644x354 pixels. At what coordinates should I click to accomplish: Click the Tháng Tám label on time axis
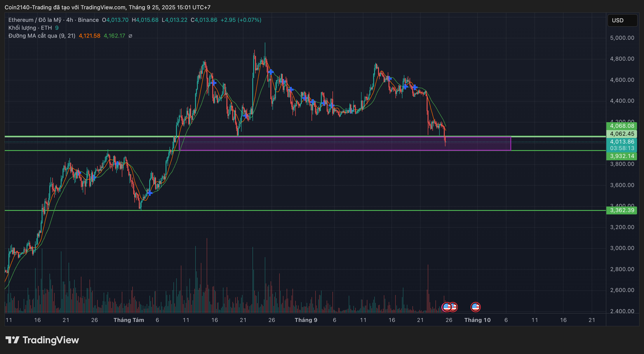127,320
